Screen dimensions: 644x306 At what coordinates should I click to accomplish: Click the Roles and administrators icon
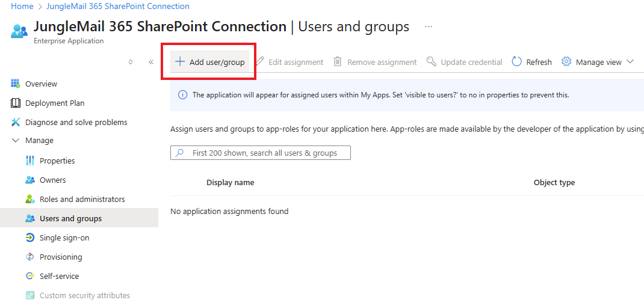click(29, 200)
